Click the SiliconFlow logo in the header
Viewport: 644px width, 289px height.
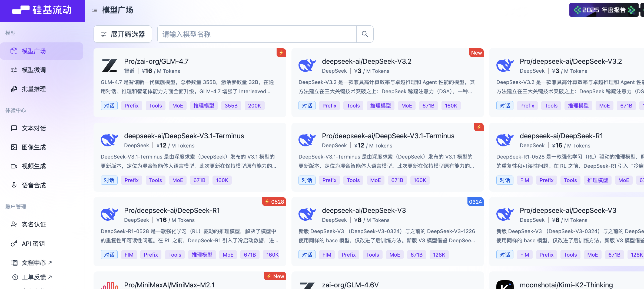[x=42, y=10]
